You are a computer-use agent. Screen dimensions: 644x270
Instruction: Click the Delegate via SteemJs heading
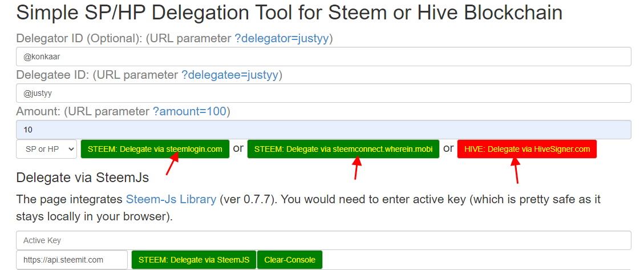[x=82, y=178]
